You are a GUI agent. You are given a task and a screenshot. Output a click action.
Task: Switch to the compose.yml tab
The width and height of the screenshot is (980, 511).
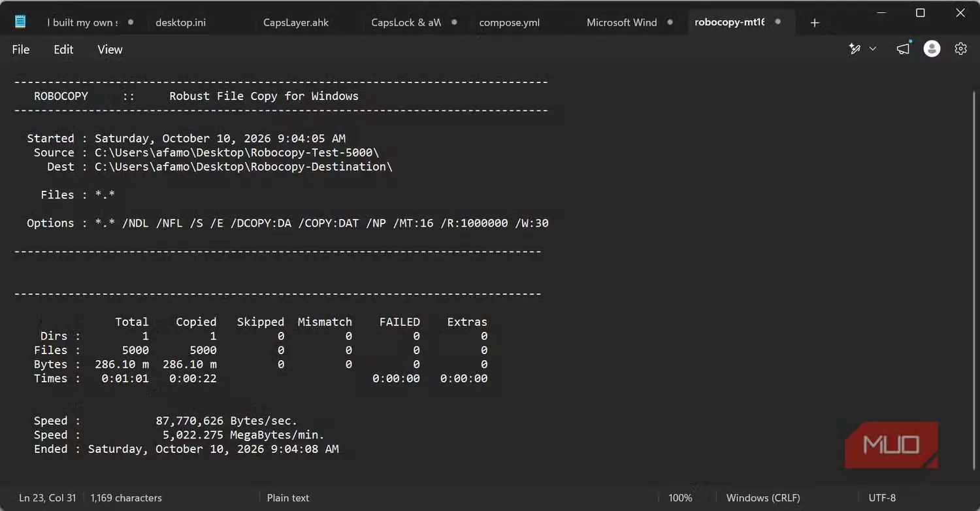[x=510, y=22]
